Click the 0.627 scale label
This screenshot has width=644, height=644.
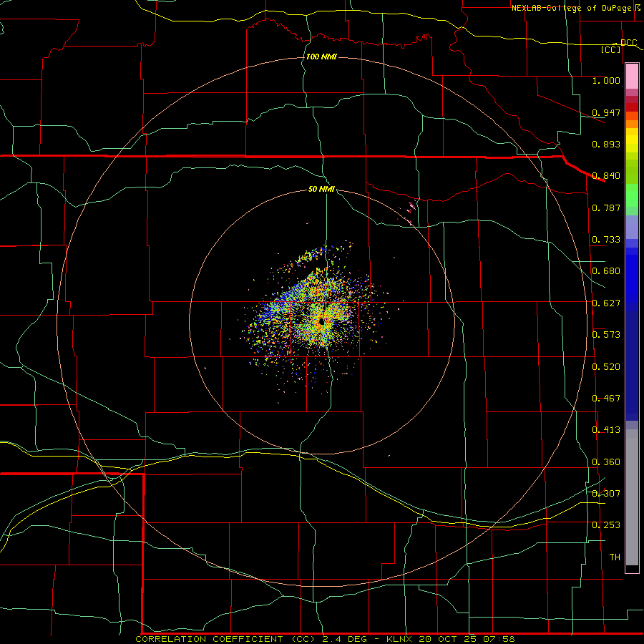coord(606,303)
